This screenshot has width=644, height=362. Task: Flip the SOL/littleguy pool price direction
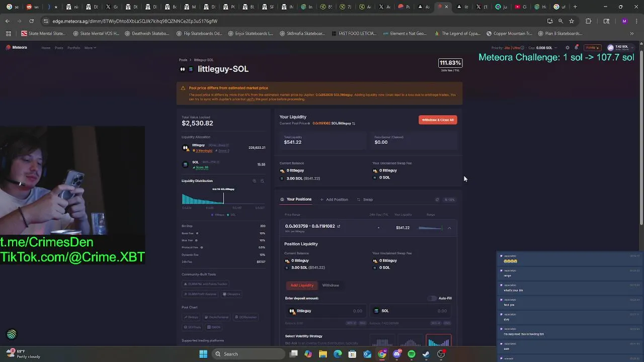coord(354,123)
